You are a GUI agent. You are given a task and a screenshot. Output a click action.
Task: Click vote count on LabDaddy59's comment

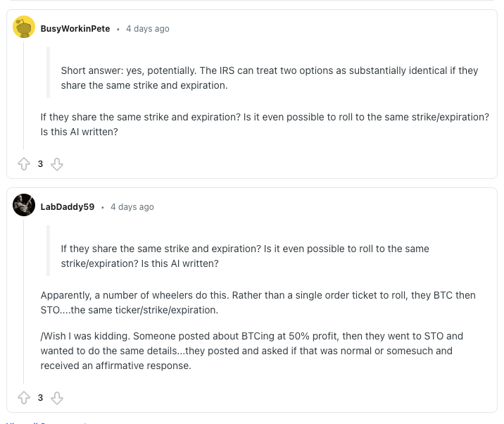[x=40, y=398]
